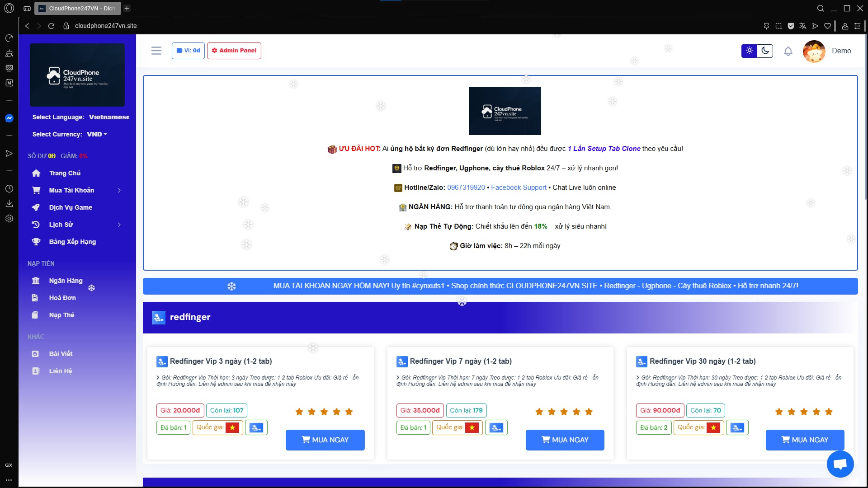Click the scrolling announcement banner

click(x=500, y=286)
